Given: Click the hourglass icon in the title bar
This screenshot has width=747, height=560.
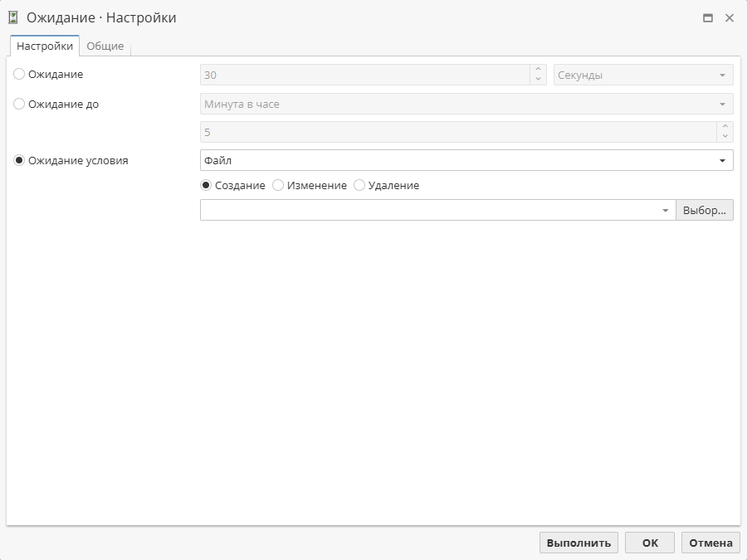Looking at the screenshot, I should click(x=12, y=17).
